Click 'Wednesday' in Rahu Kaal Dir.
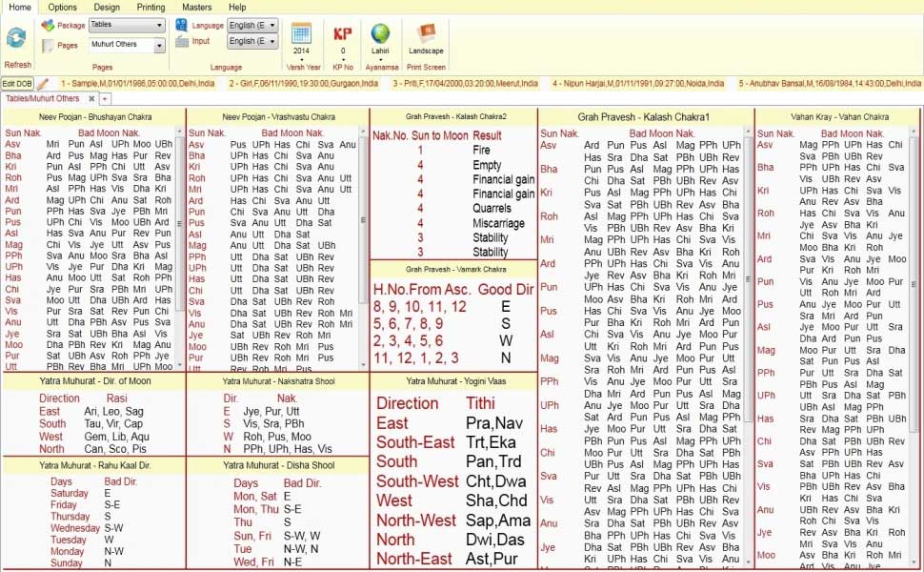 (75, 528)
